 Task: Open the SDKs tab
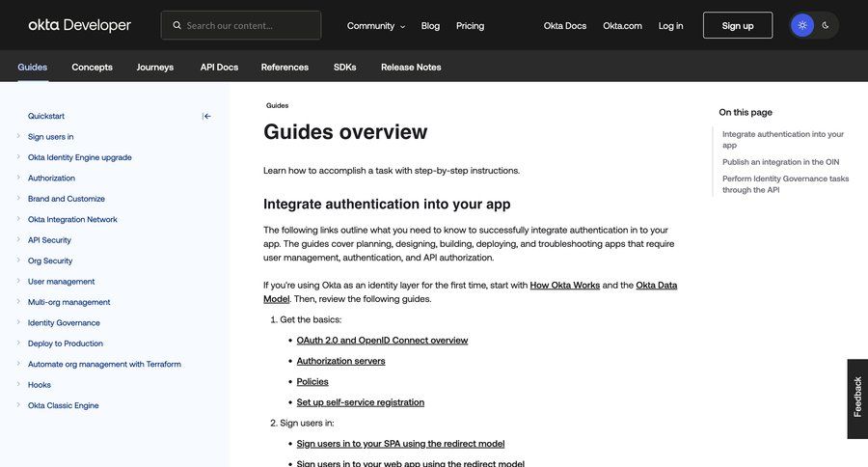345,67
